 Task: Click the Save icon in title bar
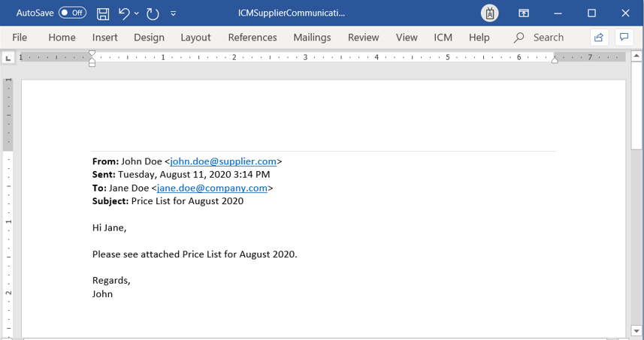103,14
